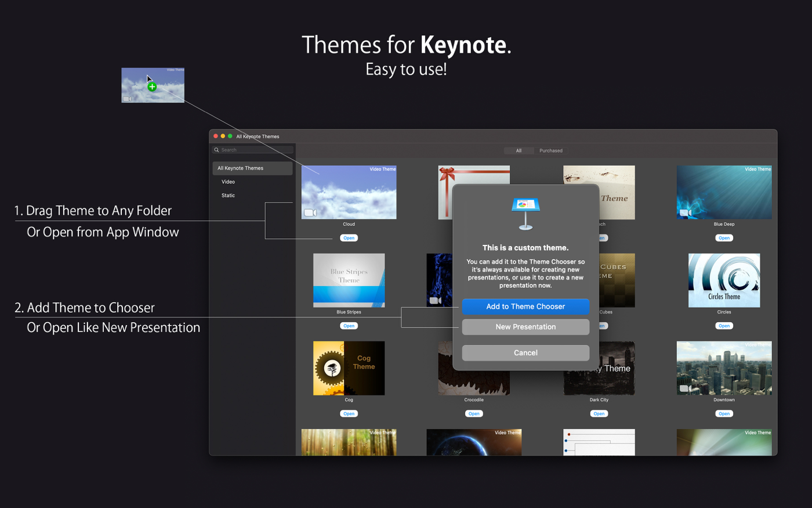Click the Open button under Blue Stripes

[349, 326]
